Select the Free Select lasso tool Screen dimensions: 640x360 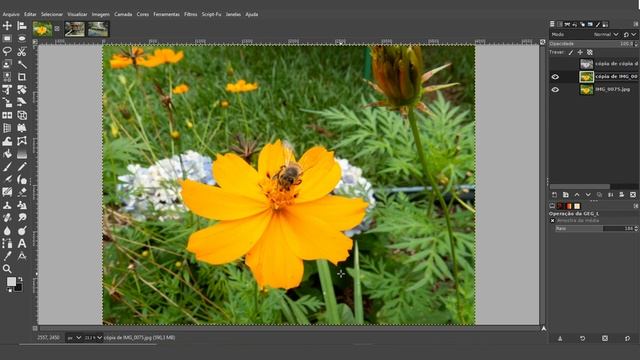pyautogui.click(x=7, y=51)
